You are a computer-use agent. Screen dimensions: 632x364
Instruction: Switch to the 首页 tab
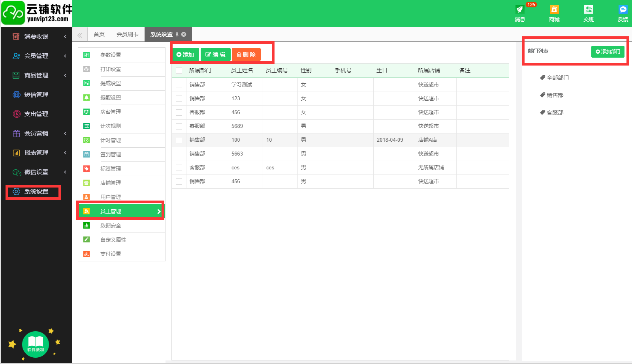click(x=99, y=34)
